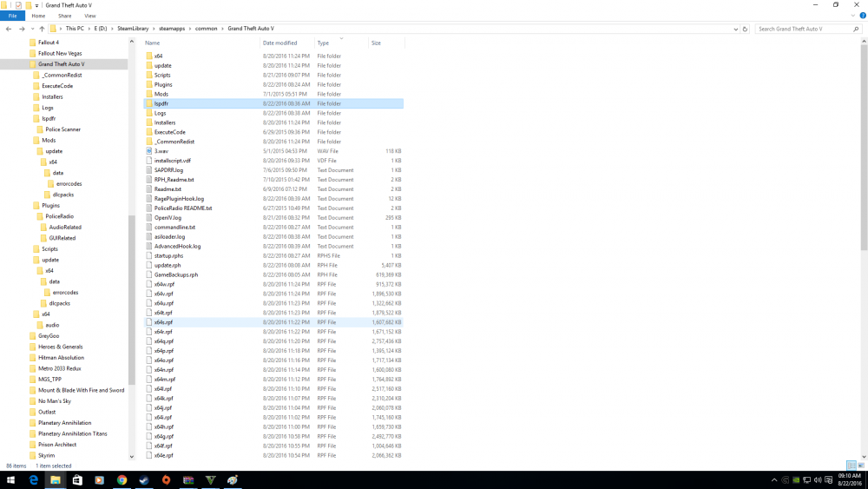Go back using the back arrow
The width and height of the screenshot is (868, 489).
(x=9, y=29)
